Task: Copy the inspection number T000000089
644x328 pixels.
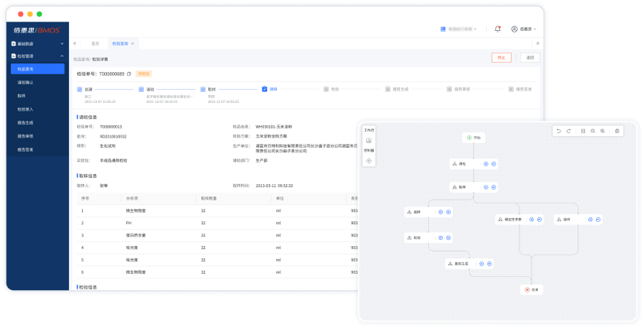Action: point(129,73)
